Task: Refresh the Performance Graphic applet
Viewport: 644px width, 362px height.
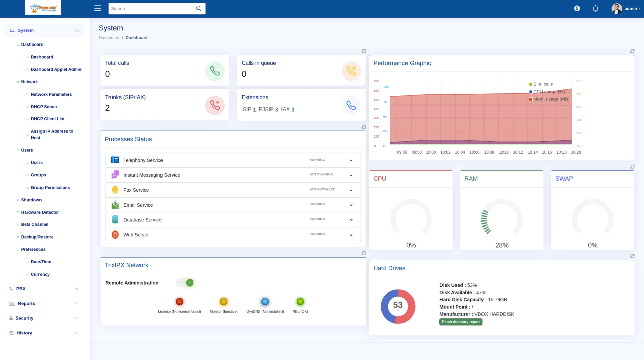Action: 632,51
